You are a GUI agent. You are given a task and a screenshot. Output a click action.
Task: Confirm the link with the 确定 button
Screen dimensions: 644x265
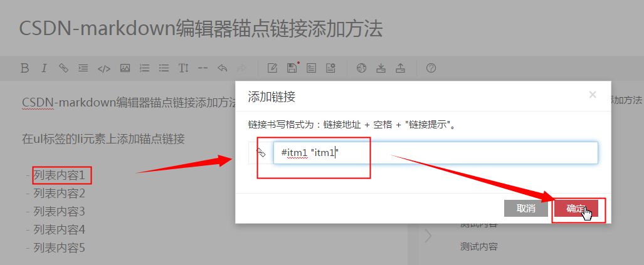tap(576, 209)
